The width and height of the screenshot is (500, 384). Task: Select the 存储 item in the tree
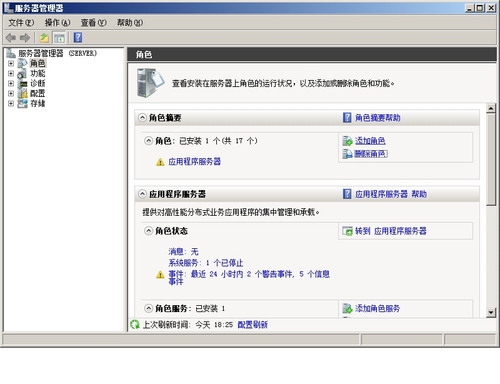[x=38, y=103]
